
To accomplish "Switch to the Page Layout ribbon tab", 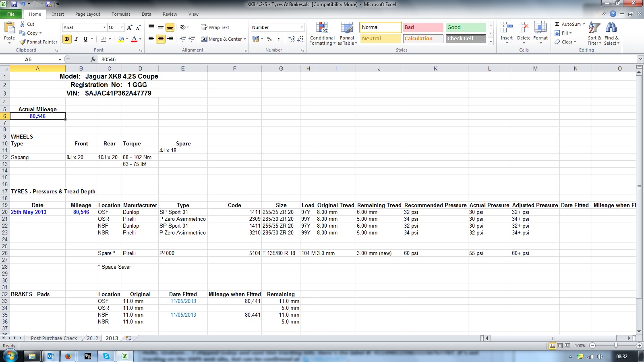I will tap(87, 14).
